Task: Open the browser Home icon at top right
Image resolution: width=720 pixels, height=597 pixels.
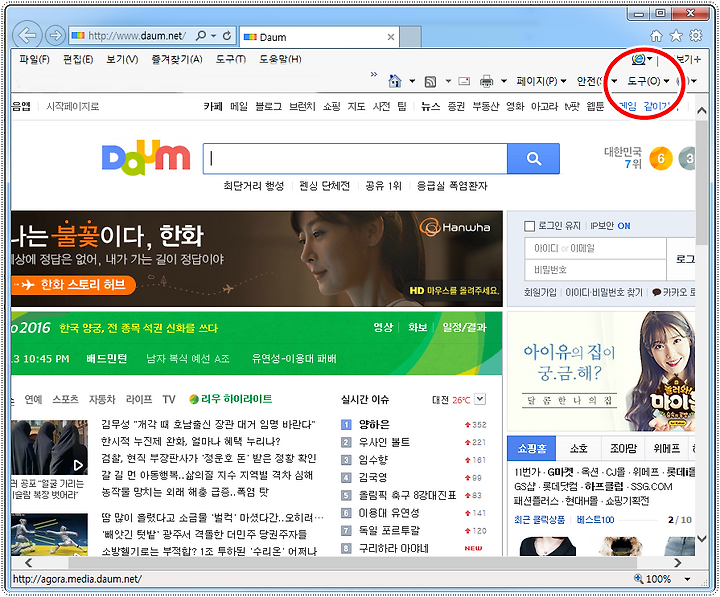Action: [x=656, y=36]
